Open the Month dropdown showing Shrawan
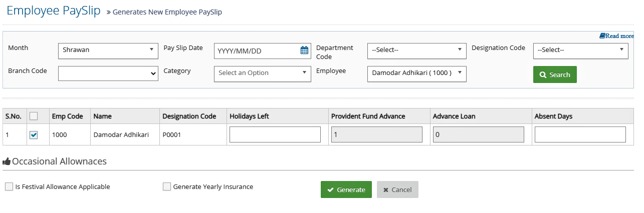The image size is (644, 213). 107,50
